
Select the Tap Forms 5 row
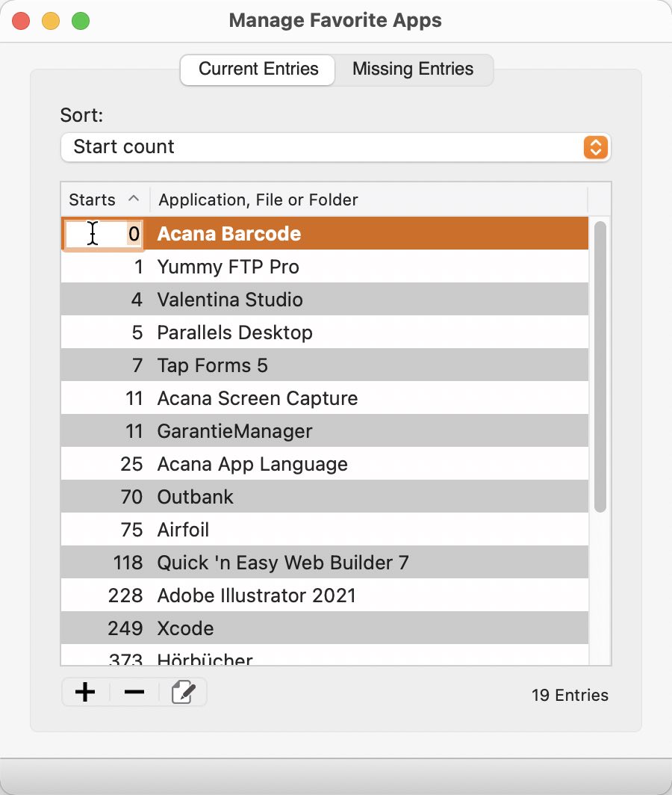tap(324, 365)
